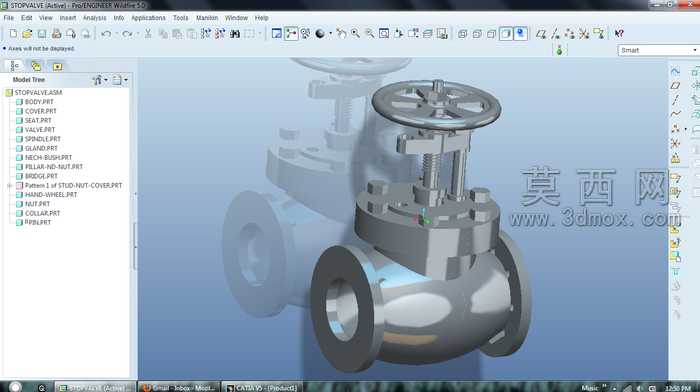Click the Windows Start button

tap(15, 387)
